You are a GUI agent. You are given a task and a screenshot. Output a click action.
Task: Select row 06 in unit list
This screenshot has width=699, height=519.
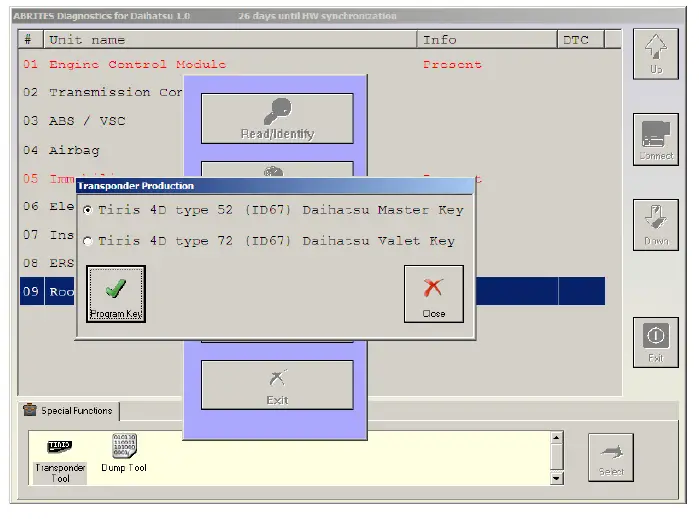48,206
